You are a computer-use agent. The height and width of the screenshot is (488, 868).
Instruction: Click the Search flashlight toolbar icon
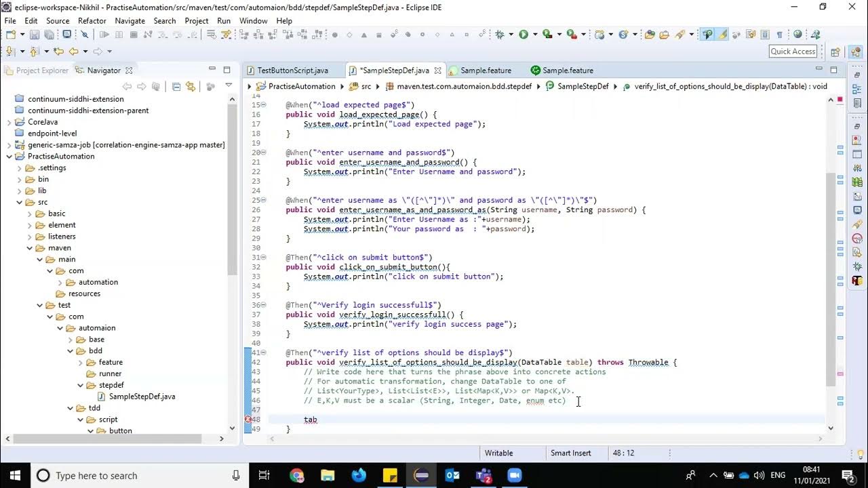click(x=680, y=34)
